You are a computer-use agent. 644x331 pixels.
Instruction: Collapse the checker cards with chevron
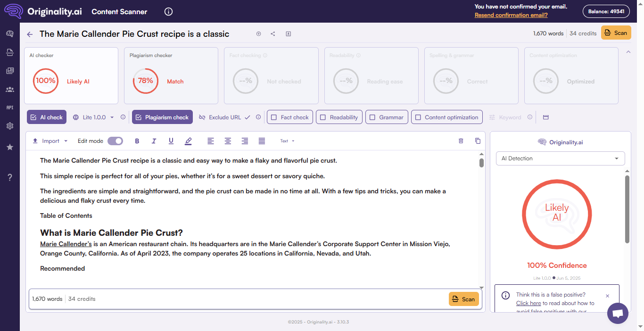(628, 52)
